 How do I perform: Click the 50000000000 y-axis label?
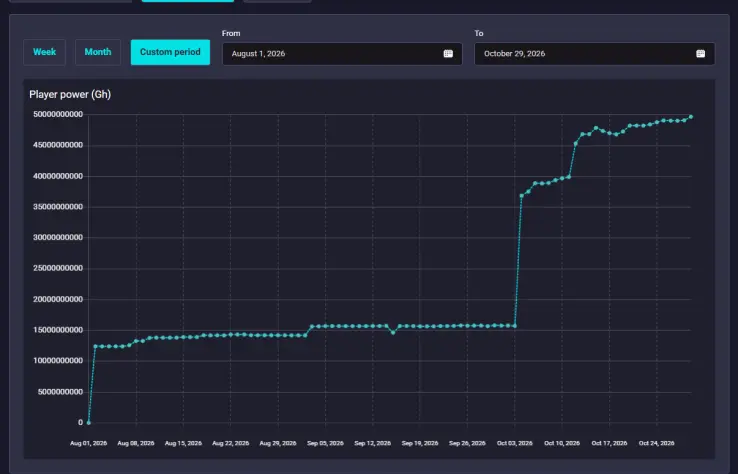click(58, 114)
